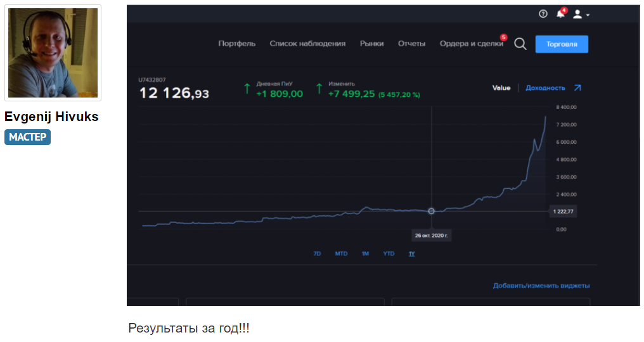Screen dimensions: 644x342
Task: Expand the chart with arrow icon
Action: pos(577,87)
